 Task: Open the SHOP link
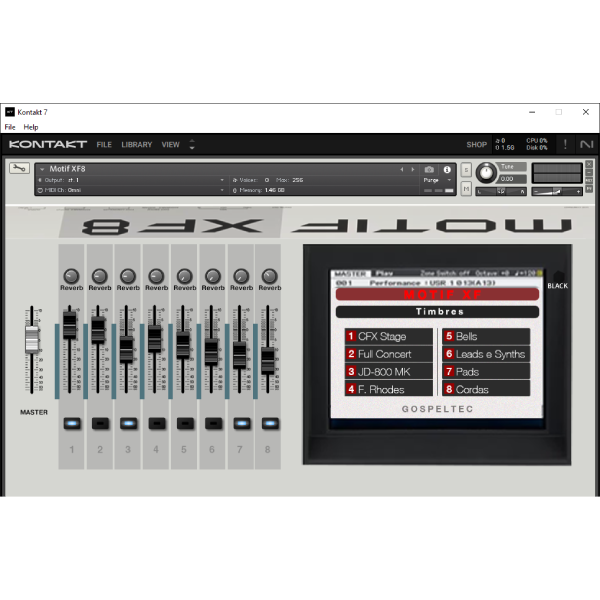pyautogui.click(x=476, y=145)
